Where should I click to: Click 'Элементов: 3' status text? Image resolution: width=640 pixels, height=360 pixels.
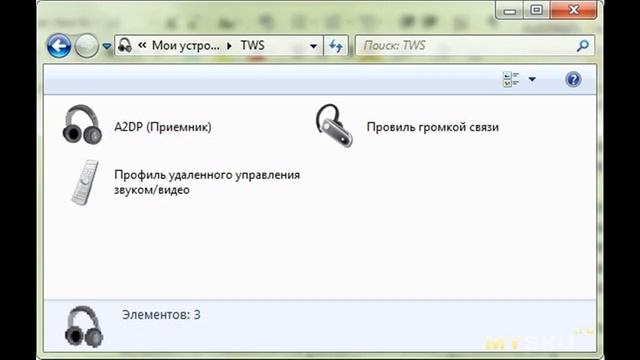point(161,315)
